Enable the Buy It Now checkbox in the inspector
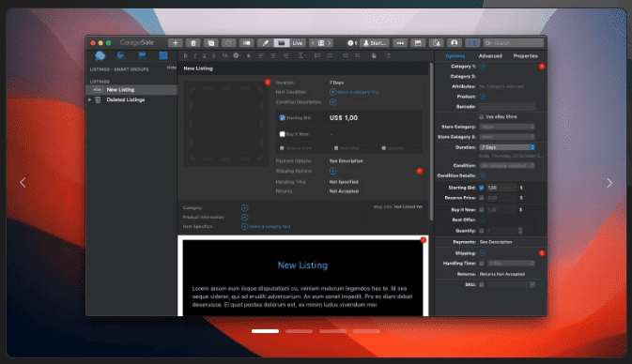Image resolution: width=632 pixels, height=364 pixels. point(481,210)
